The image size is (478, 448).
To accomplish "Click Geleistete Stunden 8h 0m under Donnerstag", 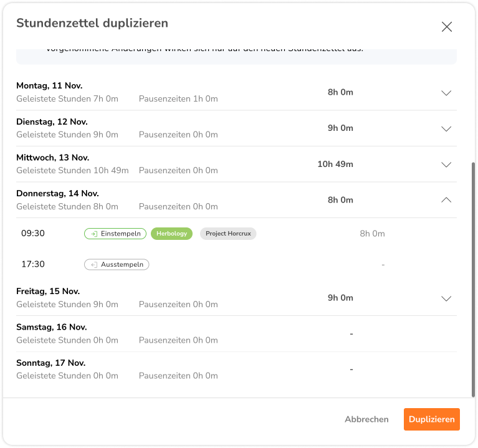I will [x=67, y=207].
